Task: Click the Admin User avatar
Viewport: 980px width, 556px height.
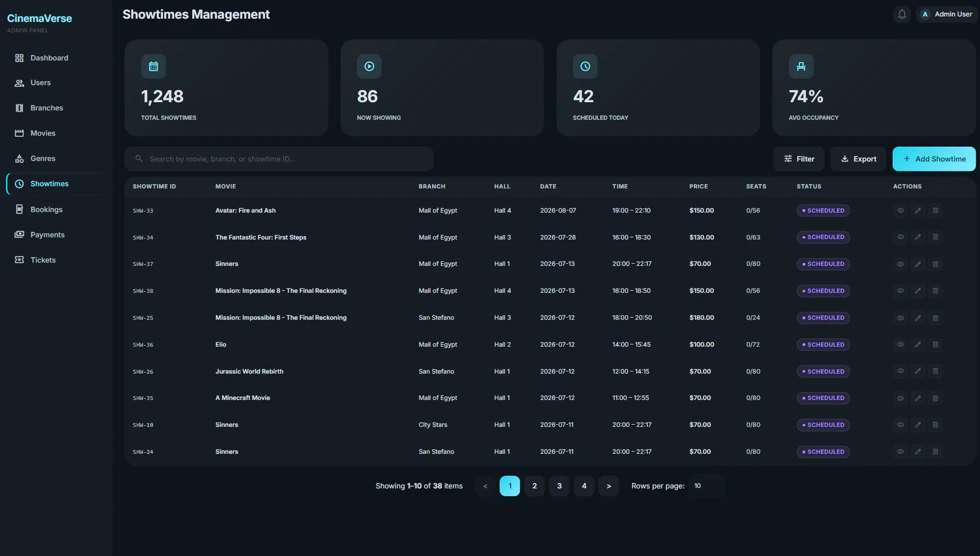Action: pos(925,14)
